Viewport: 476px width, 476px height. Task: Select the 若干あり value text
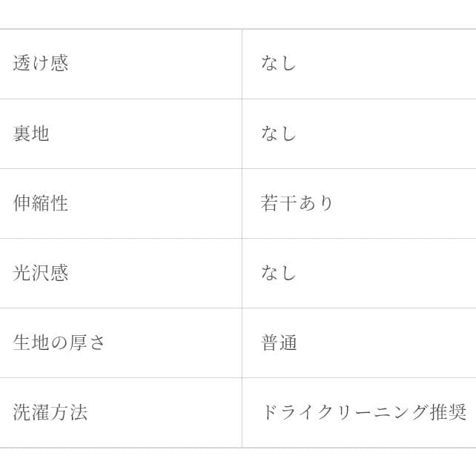(x=297, y=203)
